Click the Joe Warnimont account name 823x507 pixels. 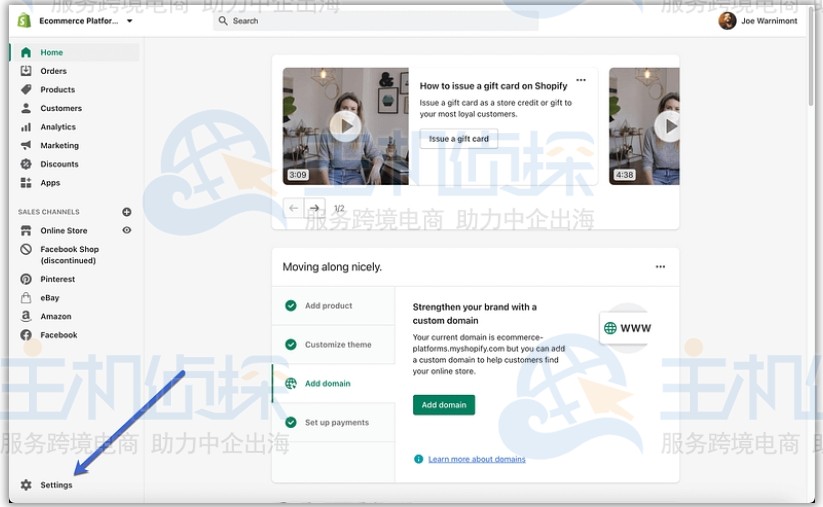point(769,21)
